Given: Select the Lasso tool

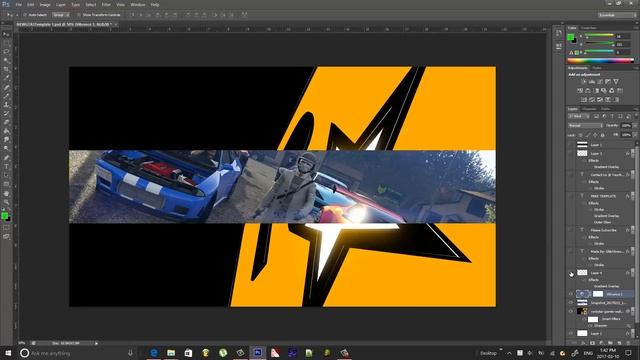Looking at the screenshot, I should (6, 51).
